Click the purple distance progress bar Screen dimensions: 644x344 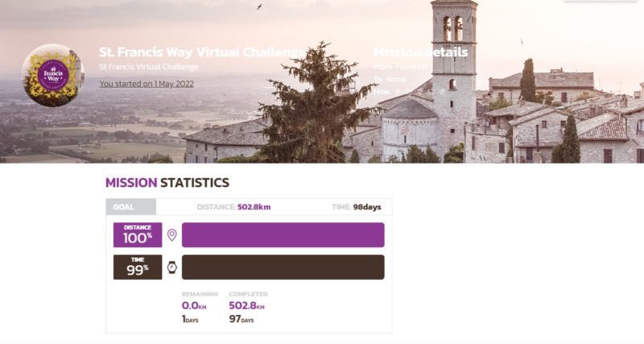[283, 235]
